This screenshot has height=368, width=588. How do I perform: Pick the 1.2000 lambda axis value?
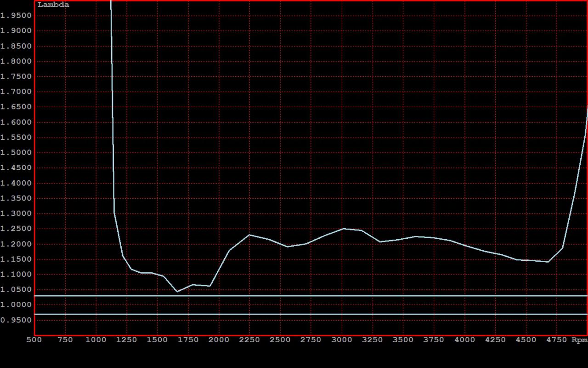pyautogui.click(x=16, y=244)
